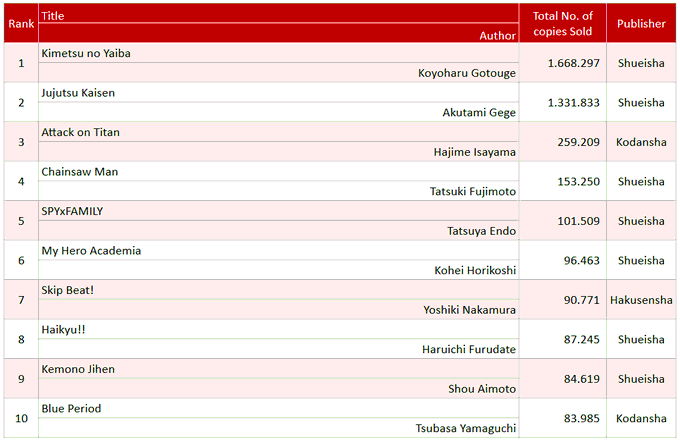Click rank number 7
Viewport: 680px width, 442px height.
tap(21, 300)
